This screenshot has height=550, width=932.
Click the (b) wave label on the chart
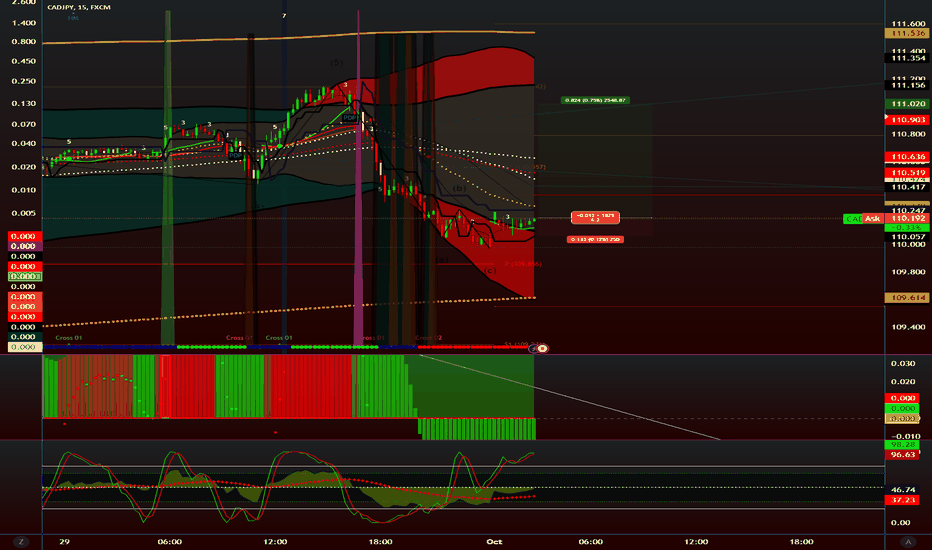(x=459, y=188)
